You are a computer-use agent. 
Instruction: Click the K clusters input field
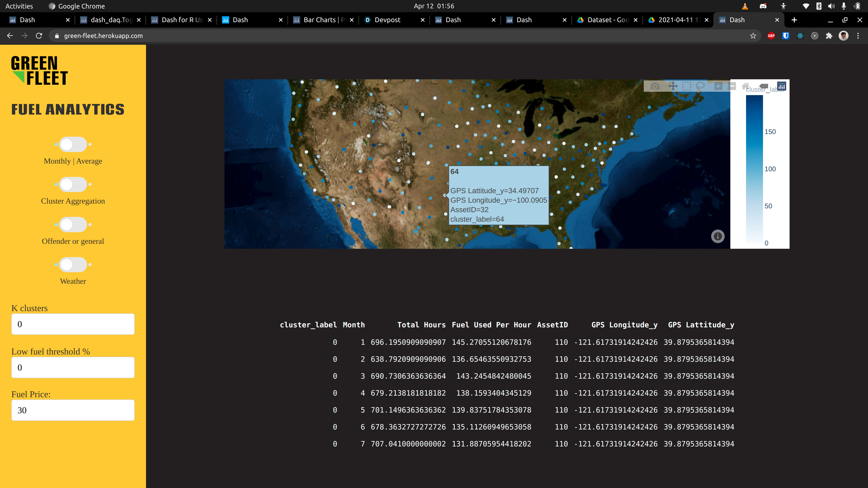tap(73, 324)
